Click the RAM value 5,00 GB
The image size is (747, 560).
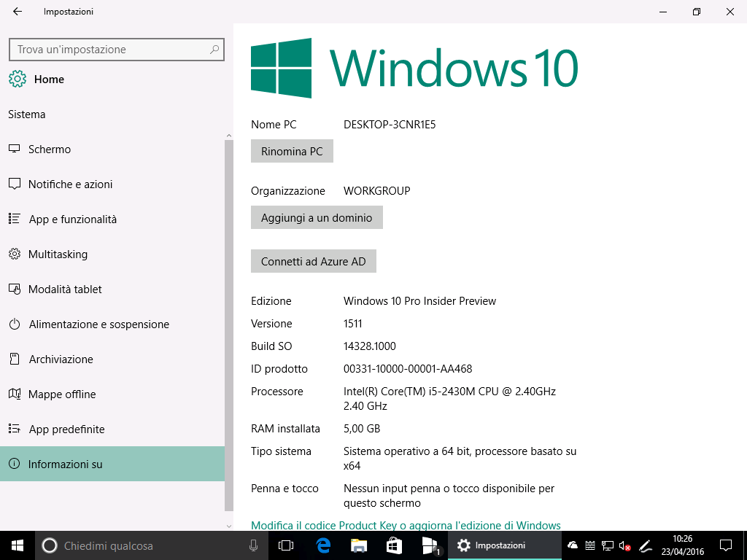[x=362, y=429]
